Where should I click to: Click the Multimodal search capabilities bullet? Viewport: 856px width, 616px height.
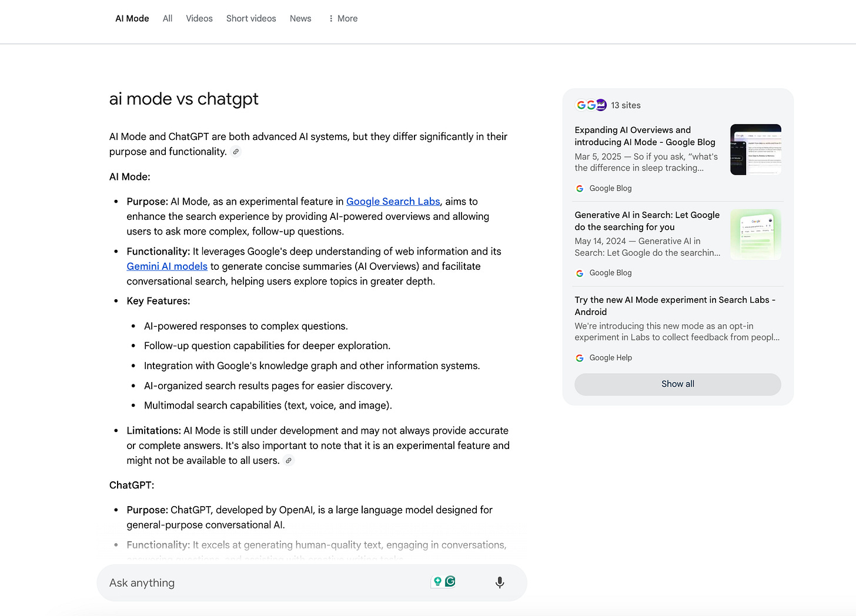(268, 406)
